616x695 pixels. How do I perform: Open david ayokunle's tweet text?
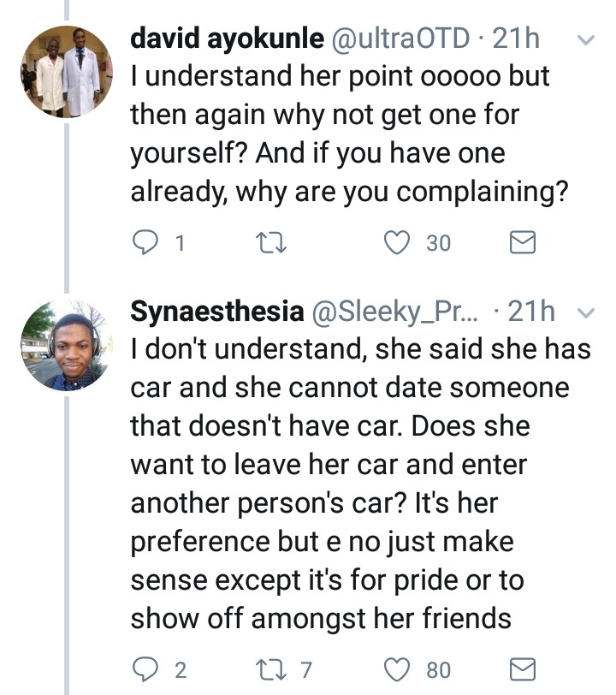pyautogui.click(x=342, y=135)
